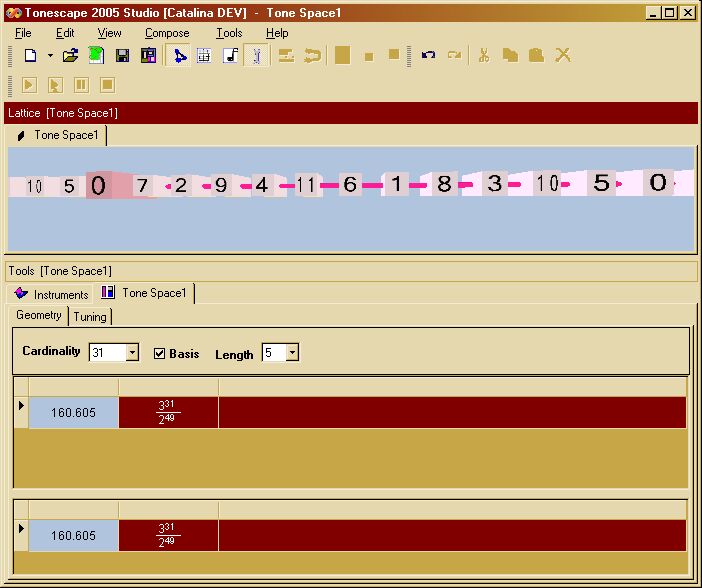Switch to the Tuning tab

point(90,317)
